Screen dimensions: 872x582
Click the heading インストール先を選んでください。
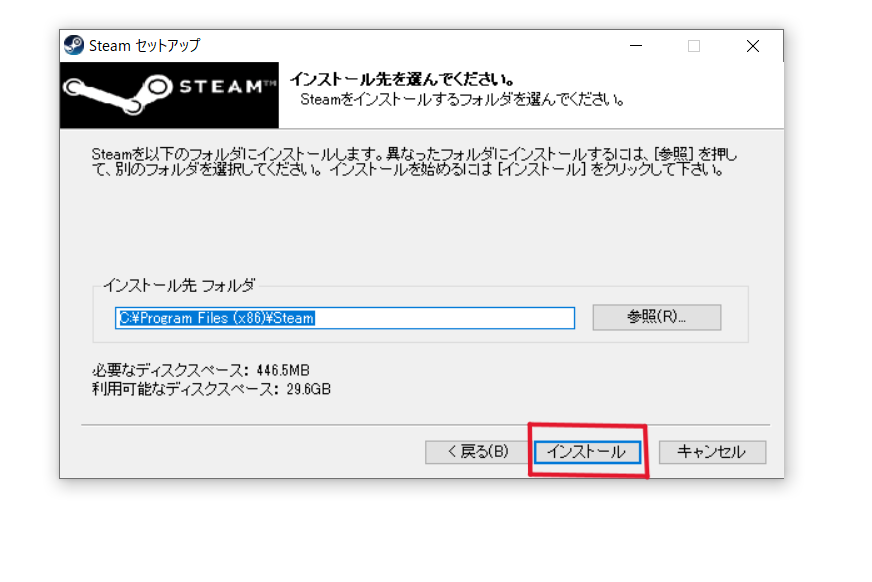pyautogui.click(x=402, y=79)
